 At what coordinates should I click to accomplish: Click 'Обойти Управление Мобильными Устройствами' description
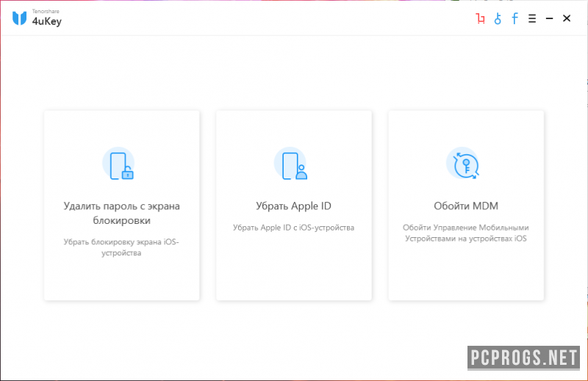pos(466,233)
